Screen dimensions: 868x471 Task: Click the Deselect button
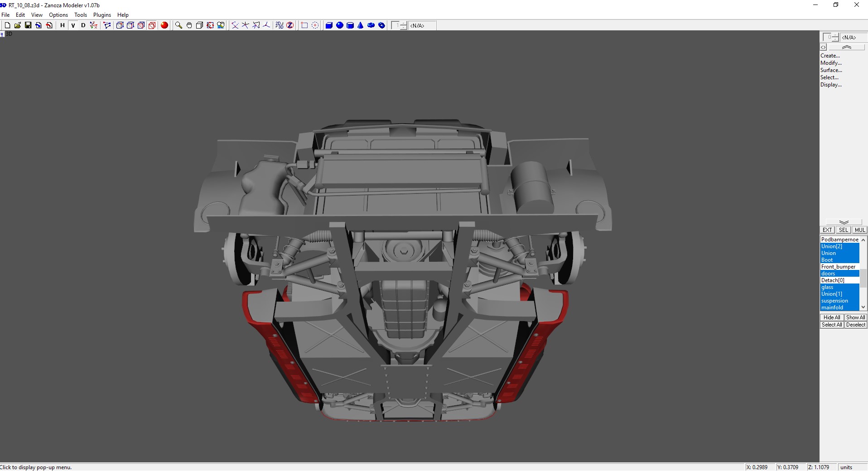[856, 324]
